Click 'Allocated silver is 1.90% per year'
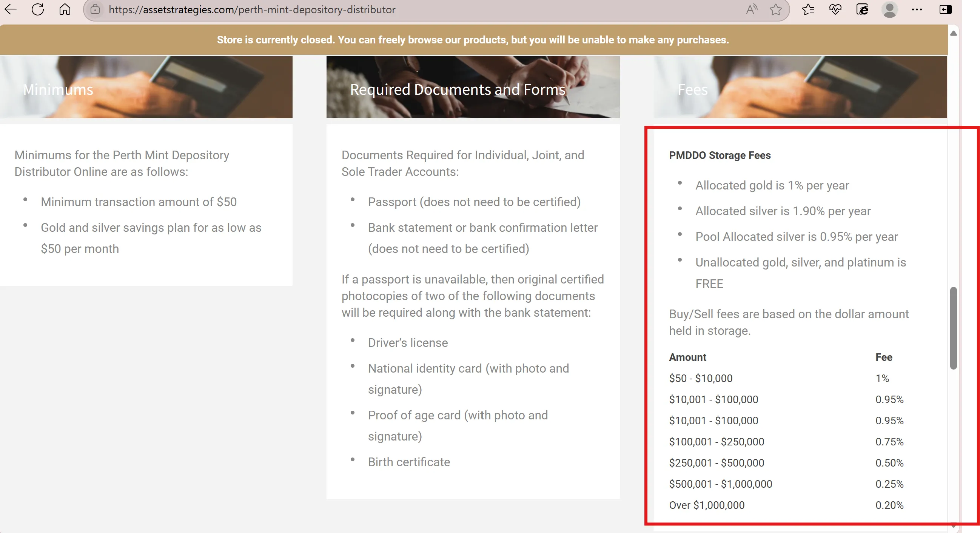The width and height of the screenshot is (980, 533). (x=783, y=211)
